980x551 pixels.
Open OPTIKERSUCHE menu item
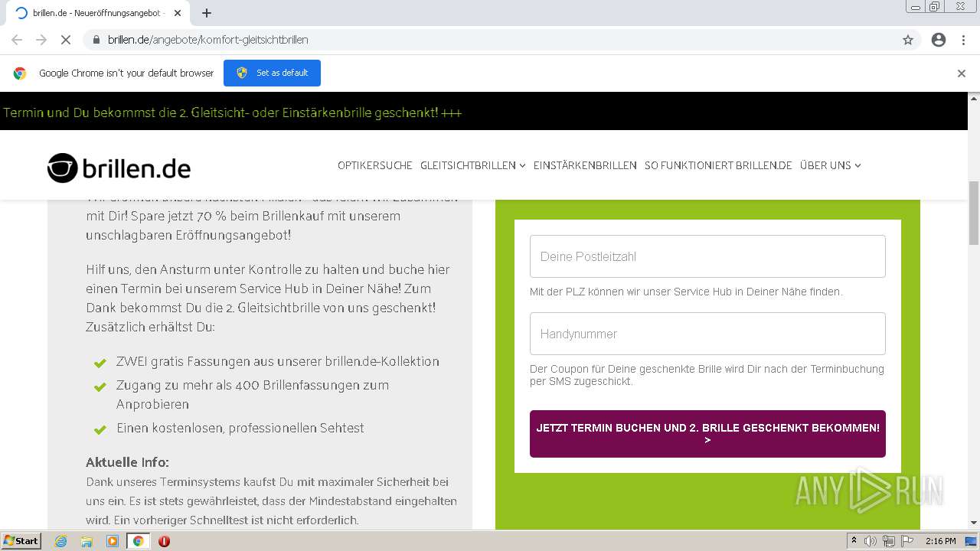(375, 165)
